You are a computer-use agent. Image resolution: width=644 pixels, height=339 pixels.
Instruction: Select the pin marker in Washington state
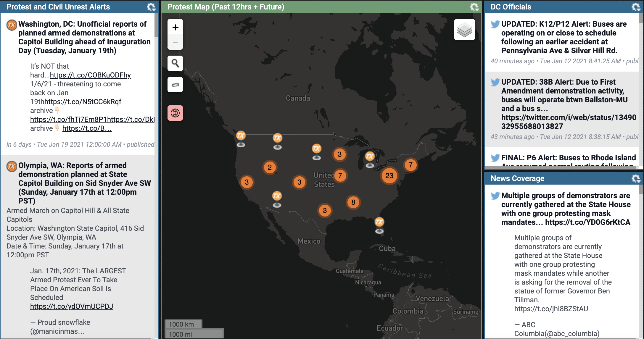241,139
